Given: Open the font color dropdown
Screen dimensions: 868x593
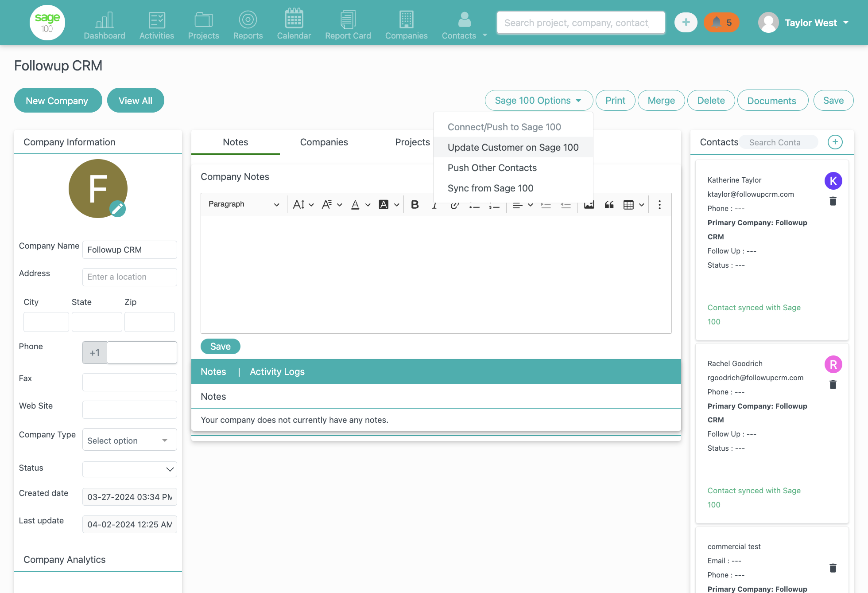Looking at the screenshot, I should pos(360,204).
